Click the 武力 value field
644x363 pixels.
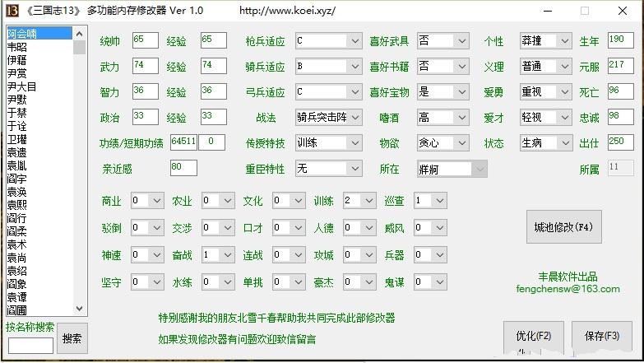tap(146, 66)
